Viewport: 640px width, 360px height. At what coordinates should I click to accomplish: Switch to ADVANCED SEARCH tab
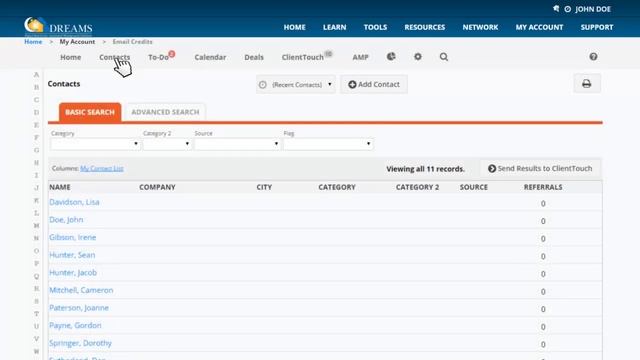coord(165,112)
